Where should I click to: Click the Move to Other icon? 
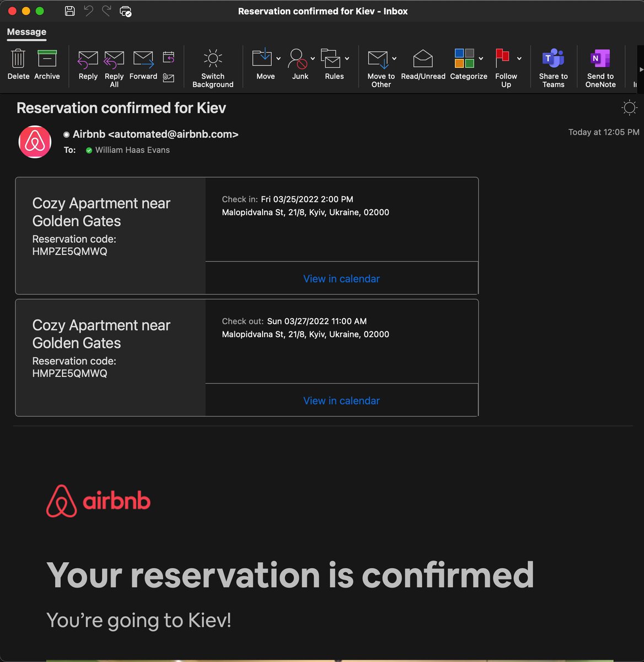click(x=378, y=58)
